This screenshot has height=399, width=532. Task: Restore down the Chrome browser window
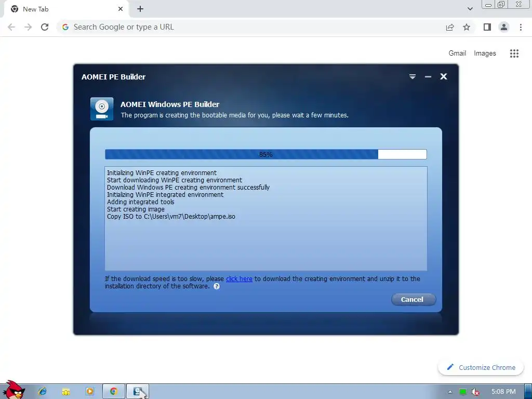tap(501, 4)
